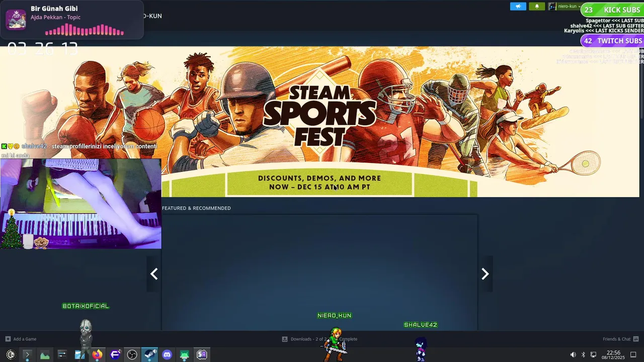Screen dimensions: 644x362
Task: Open the Featured & Recommended carousel panel
Action: (319, 273)
